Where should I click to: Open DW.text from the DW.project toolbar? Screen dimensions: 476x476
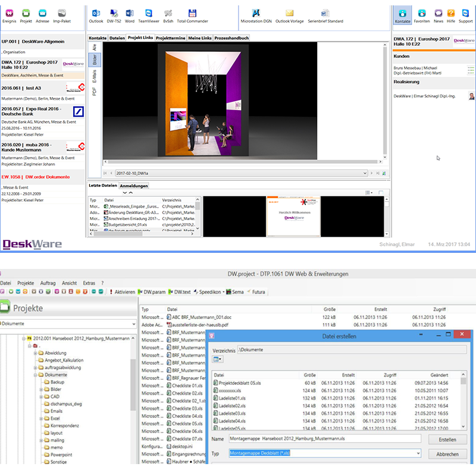click(x=180, y=292)
